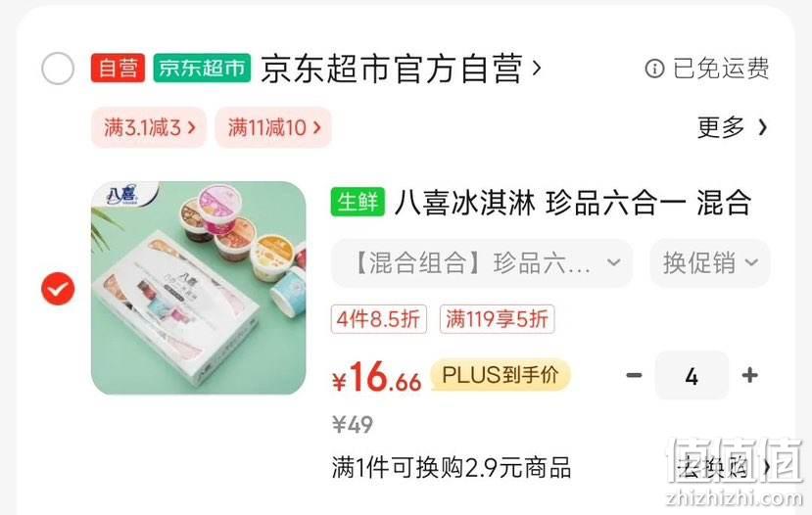Click the red 自营 badge
This screenshot has width=812, height=515.
coord(119,68)
